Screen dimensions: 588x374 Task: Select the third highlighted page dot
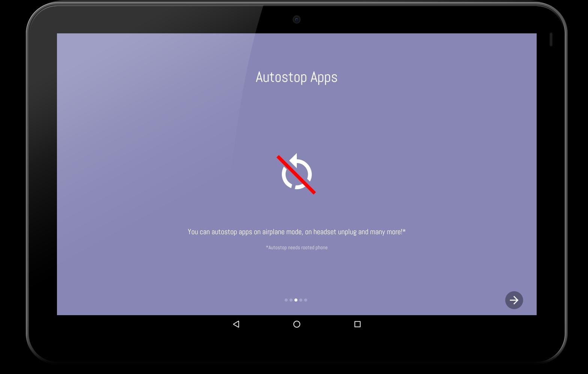tap(296, 300)
